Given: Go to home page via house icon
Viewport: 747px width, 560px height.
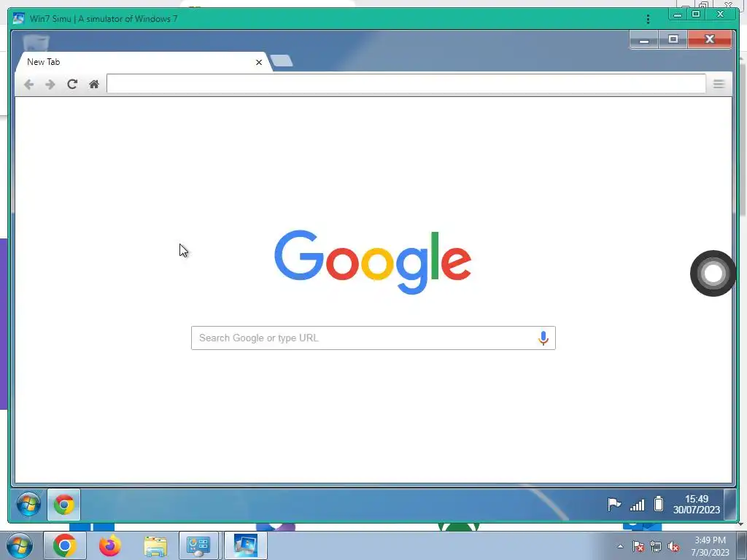Looking at the screenshot, I should [94, 85].
